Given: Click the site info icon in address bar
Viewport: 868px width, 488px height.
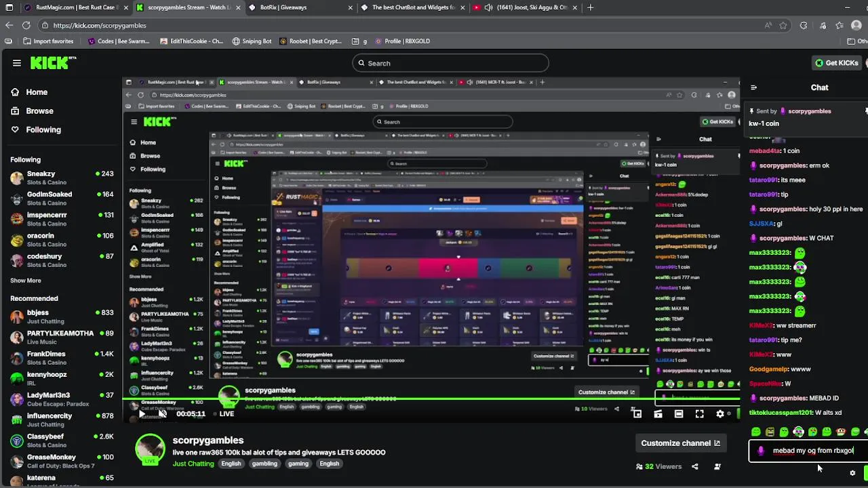Looking at the screenshot, I should [45, 25].
